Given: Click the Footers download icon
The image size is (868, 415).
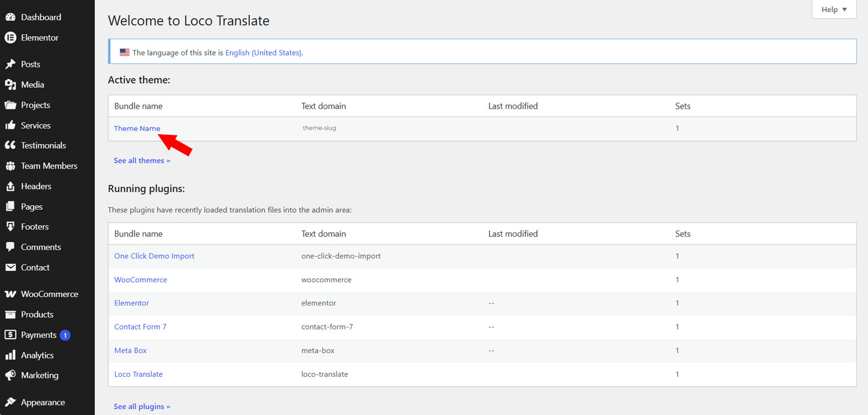Looking at the screenshot, I should coord(10,227).
